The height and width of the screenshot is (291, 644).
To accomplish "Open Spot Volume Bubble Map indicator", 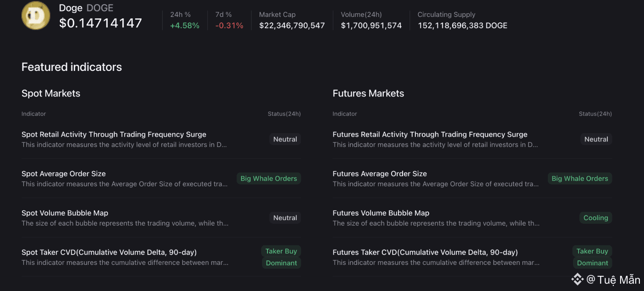I will tap(65, 213).
